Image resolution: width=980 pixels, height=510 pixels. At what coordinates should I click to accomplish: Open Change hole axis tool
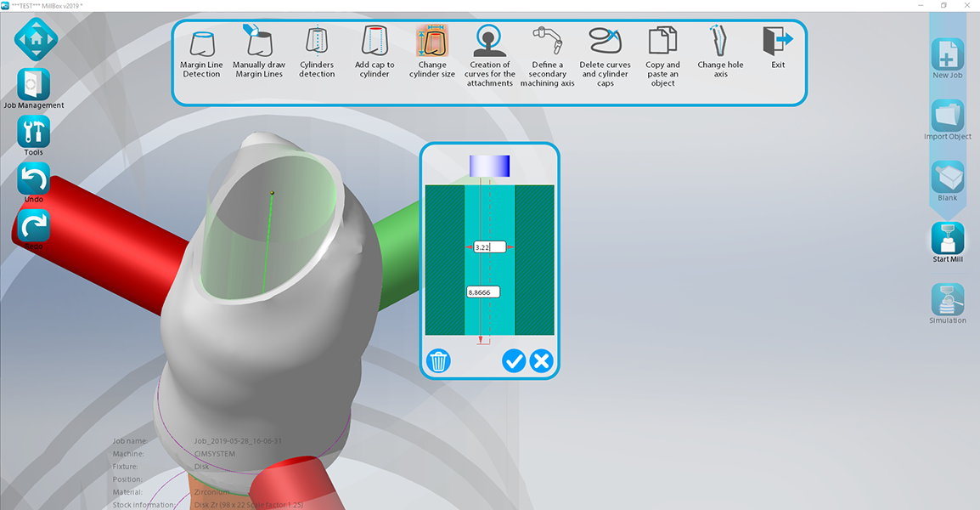tap(720, 53)
